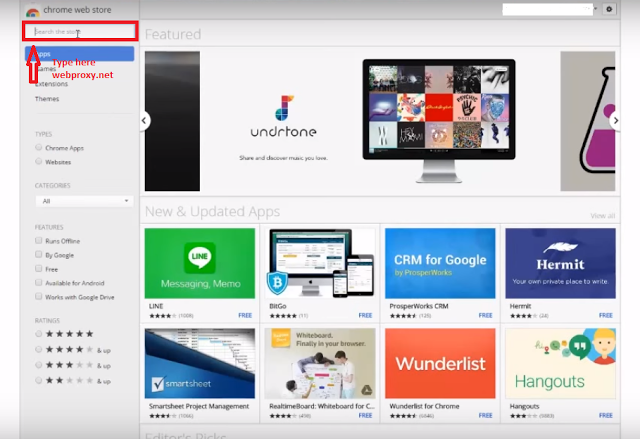Click the Hangouts app title text
Viewport: 640px width, 439px height.
pos(524,406)
